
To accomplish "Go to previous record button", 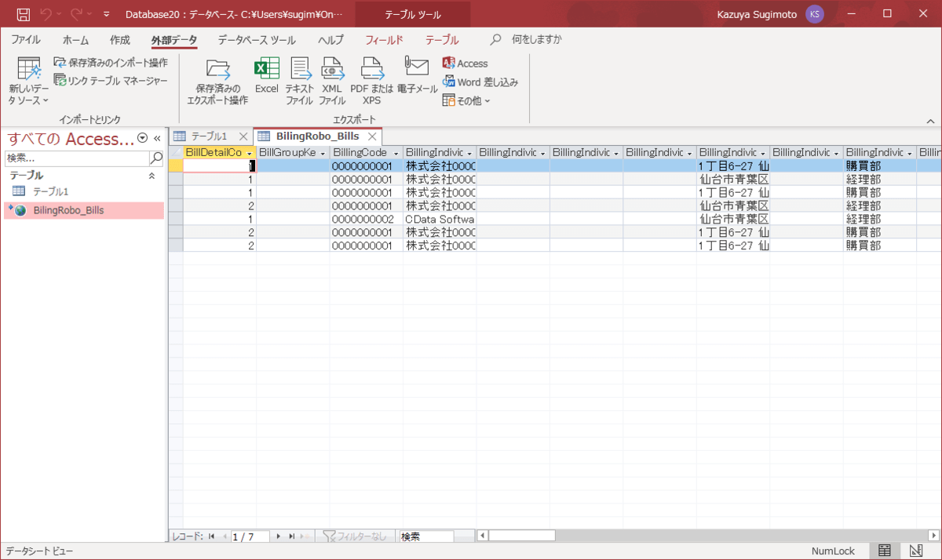I will [x=225, y=536].
